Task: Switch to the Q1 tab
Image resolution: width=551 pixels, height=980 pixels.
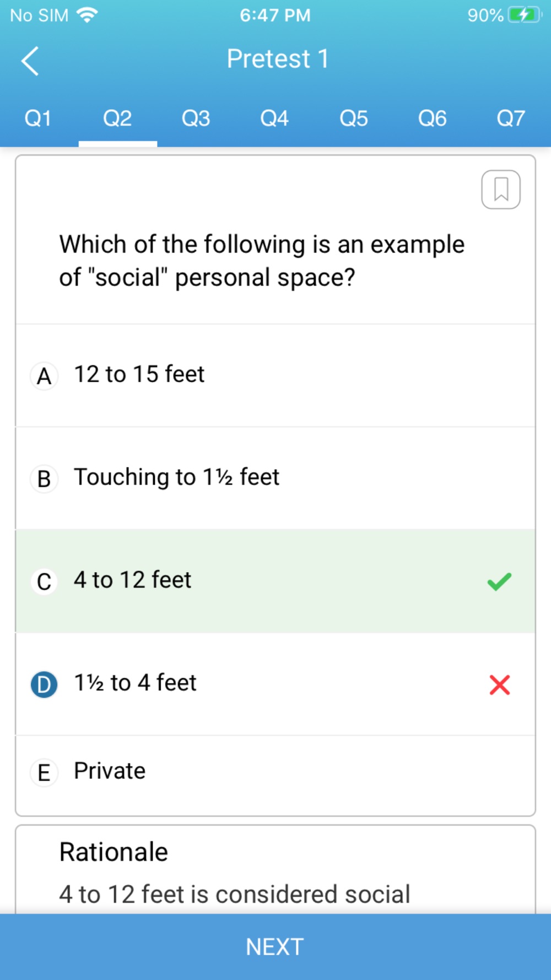Action: tap(38, 119)
